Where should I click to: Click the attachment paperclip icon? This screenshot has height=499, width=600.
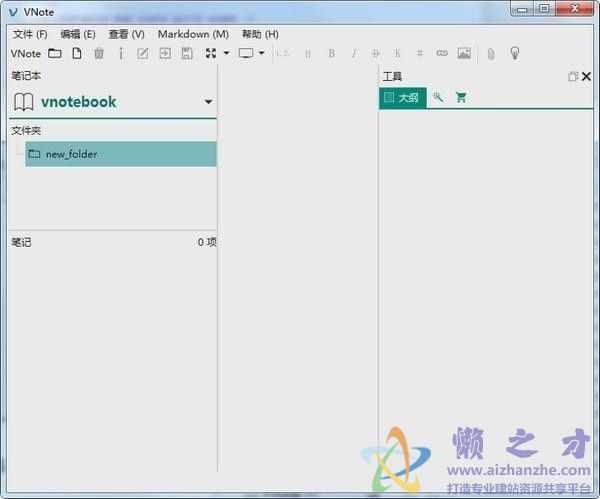(491, 54)
